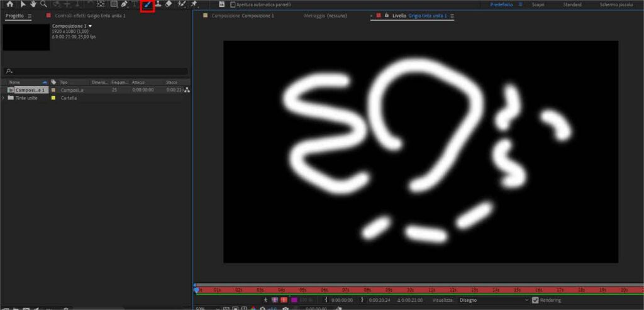Select the Clone Stamp tool

click(x=158, y=4)
